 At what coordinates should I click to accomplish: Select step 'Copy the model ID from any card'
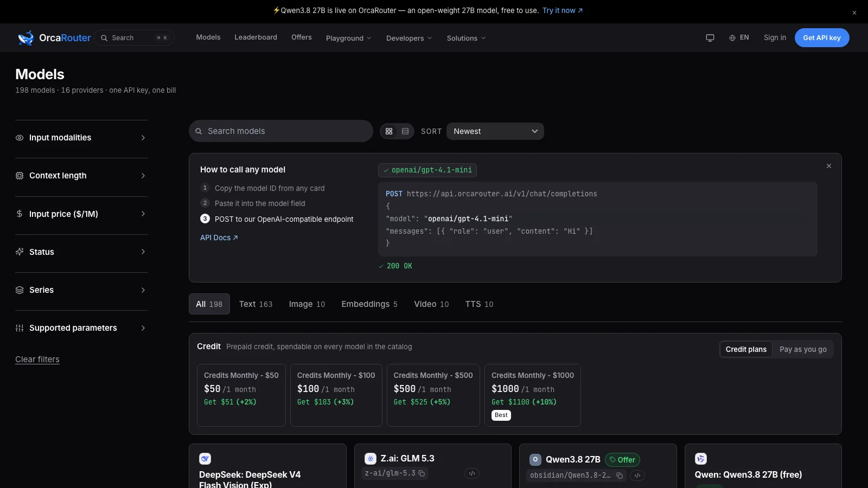263,188
